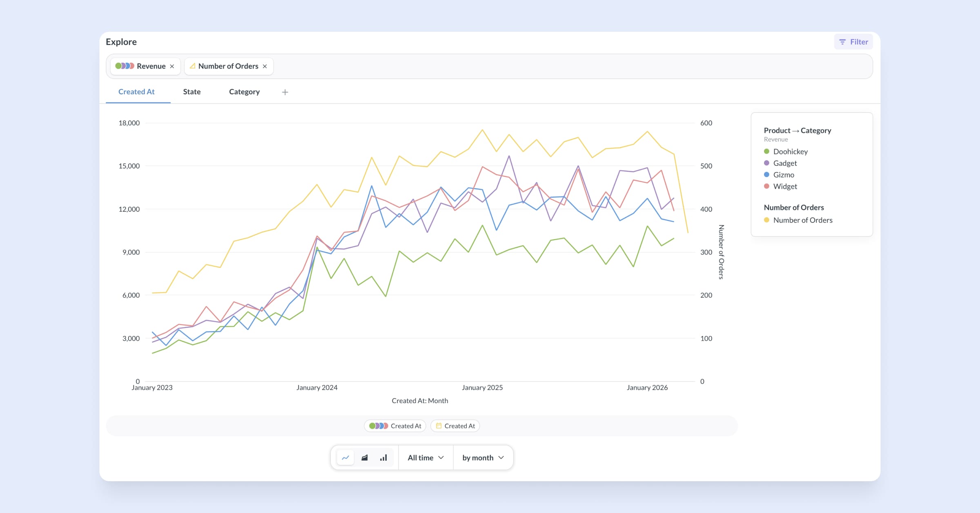
Task: Switch to the Category tab
Action: (x=244, y=91)
